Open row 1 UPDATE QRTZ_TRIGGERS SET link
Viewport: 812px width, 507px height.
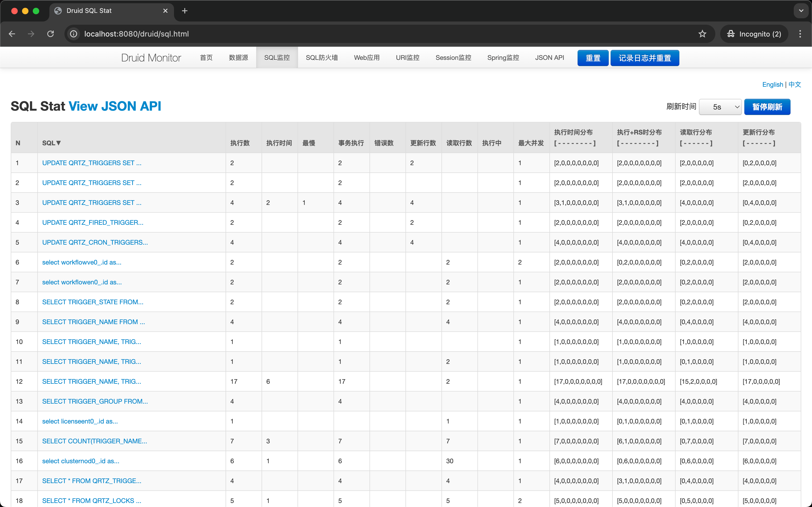pos(92,163)
